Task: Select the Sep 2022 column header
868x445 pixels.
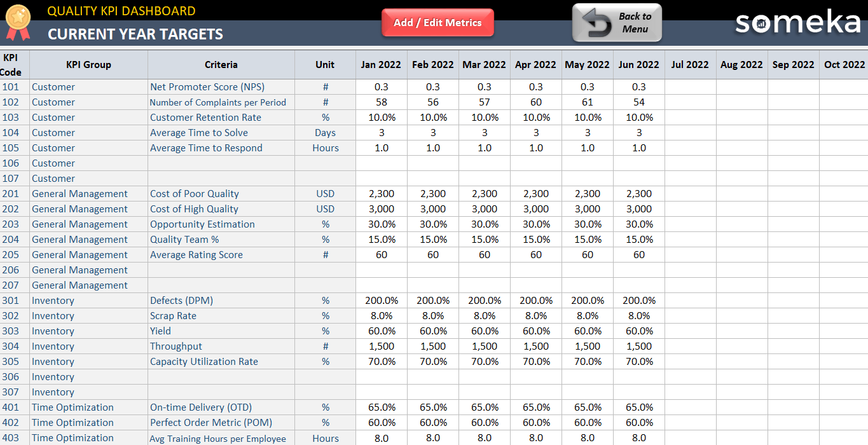Action: tap(793, 65)
